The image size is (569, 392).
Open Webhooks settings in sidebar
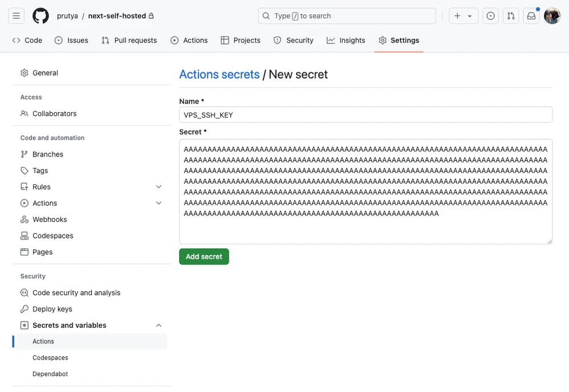click(x=50, y=220)
